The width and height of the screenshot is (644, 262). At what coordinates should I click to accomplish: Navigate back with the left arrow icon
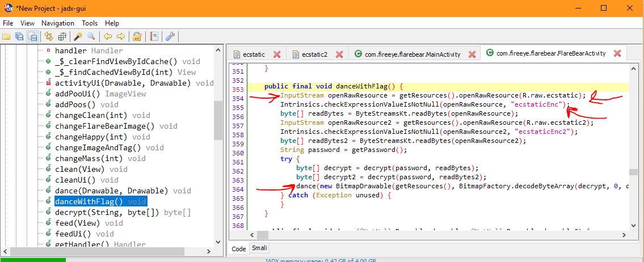click(x=108, y=37)
